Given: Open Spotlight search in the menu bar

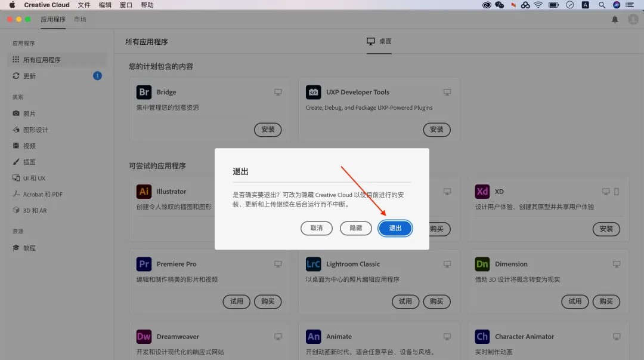Looking at the screenshot, I should (x=602, y=5).
